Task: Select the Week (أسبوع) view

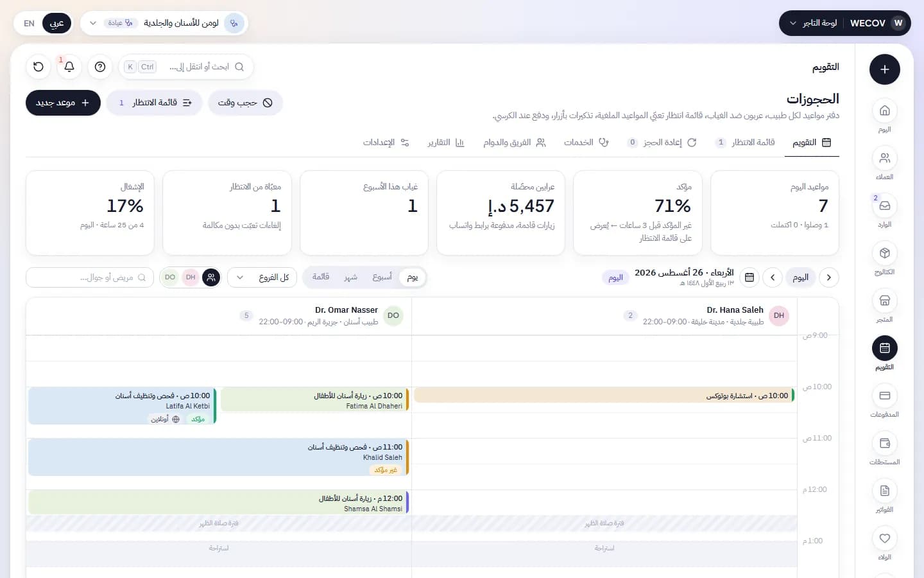Action: 382,277
